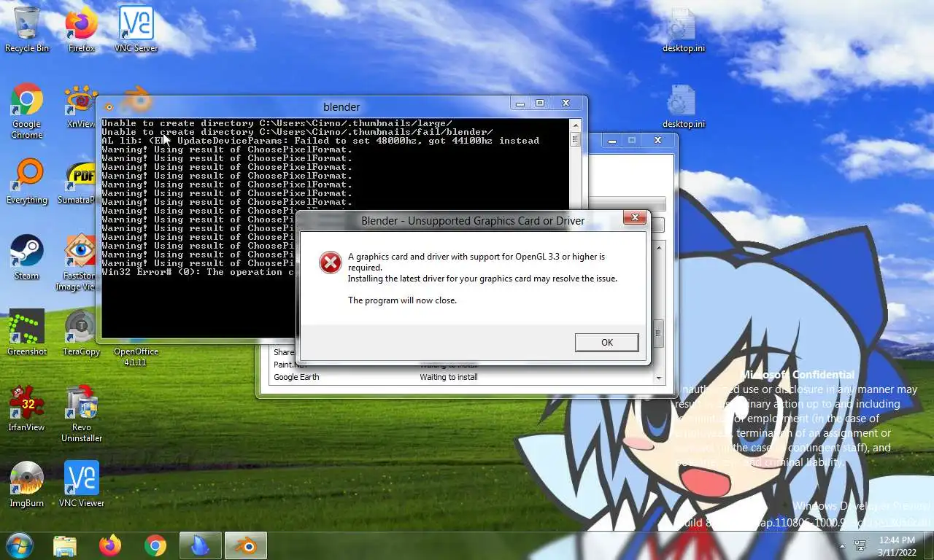Viewport: 934px width, 560px height.
Task: Select the Everything search desktop shortcut
Action: [x=27, y=182]
